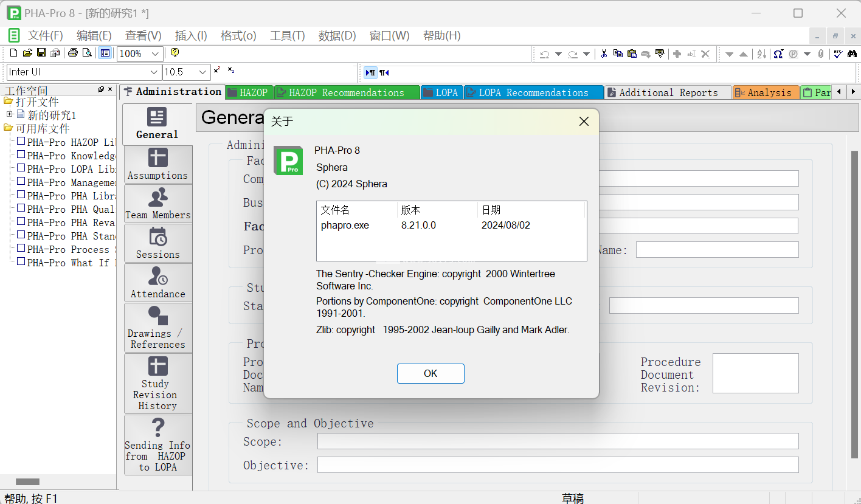This screenshot has width=861, height=504.
Task: Click the Cut scissors icon
Action: coord(604,54)
